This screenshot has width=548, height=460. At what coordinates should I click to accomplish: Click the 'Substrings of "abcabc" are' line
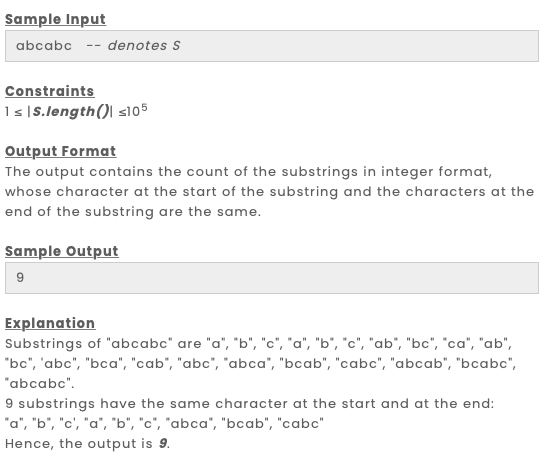(x=103, y=344)
